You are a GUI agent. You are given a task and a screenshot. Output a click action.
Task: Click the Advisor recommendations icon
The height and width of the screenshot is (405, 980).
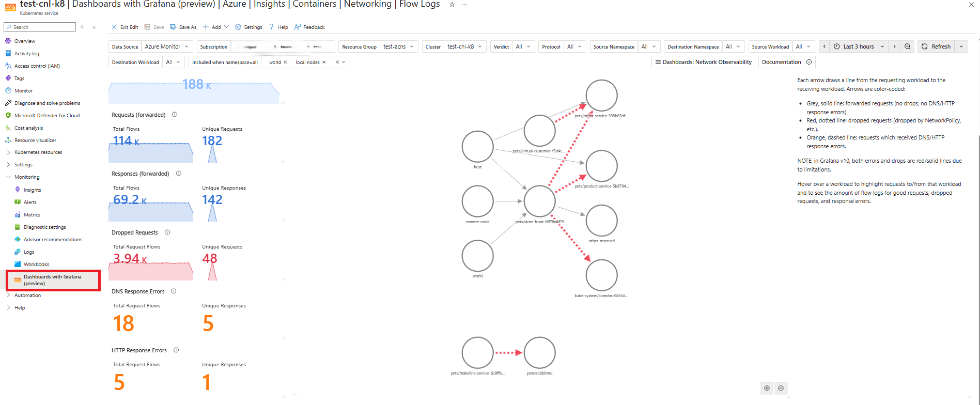point(18,239)
